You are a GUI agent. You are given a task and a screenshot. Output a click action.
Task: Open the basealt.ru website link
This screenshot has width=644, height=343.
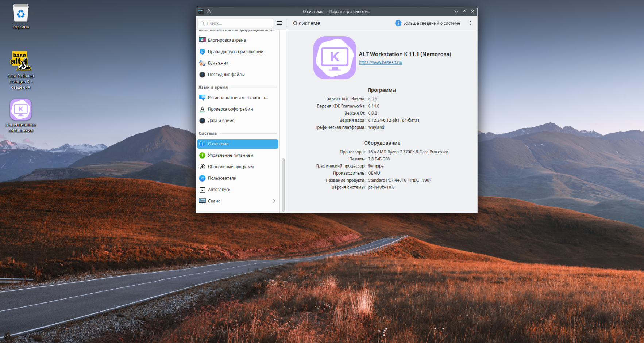381,62
